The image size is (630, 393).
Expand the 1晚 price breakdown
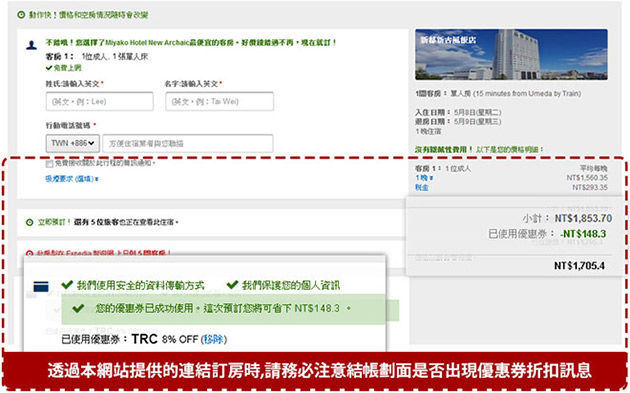[424, 178]
